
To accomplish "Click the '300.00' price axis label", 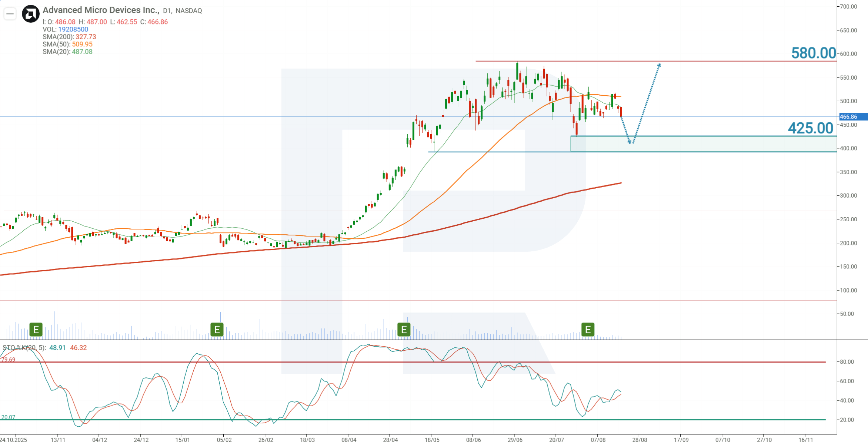I will point(849,196).
